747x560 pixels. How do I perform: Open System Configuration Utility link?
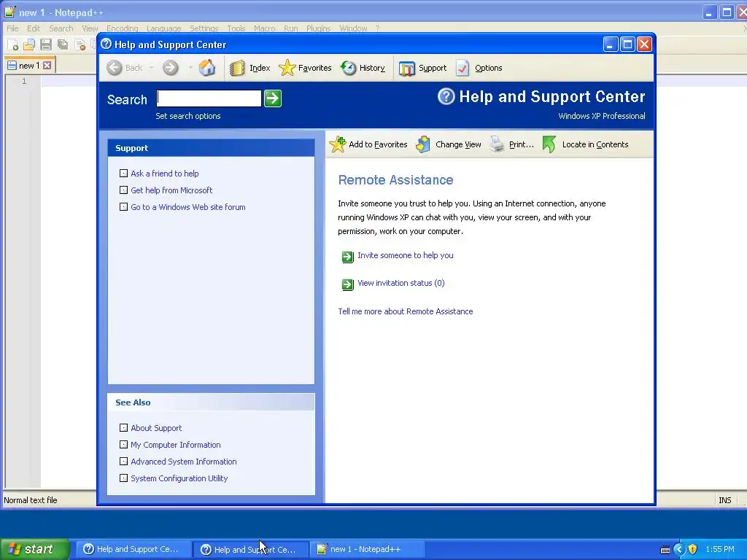(179, 478)
